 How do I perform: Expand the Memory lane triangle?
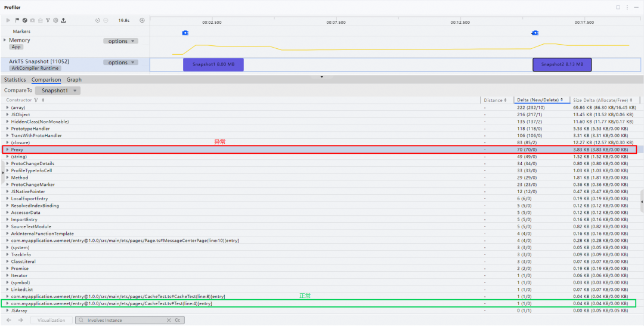pyautogui.click(x=5, y=40)
